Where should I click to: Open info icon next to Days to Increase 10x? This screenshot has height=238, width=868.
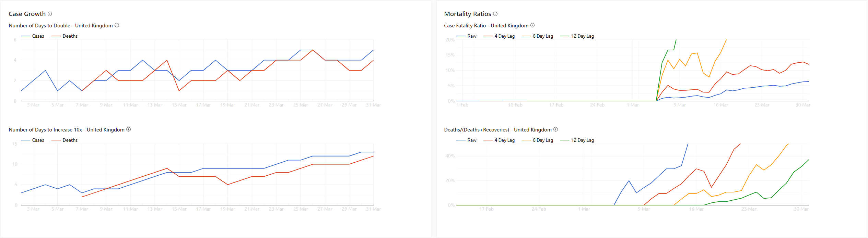pyautogui.click(x=129, y=129)
